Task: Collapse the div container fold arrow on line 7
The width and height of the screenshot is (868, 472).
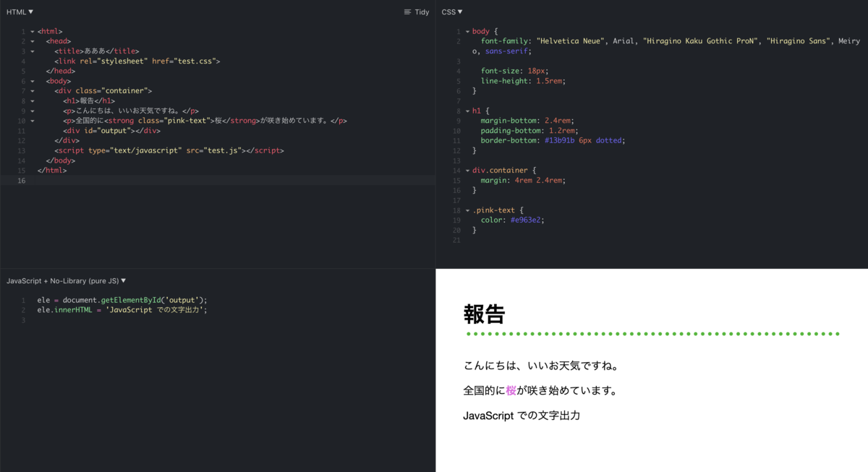Action: click(x=32, y=91)
